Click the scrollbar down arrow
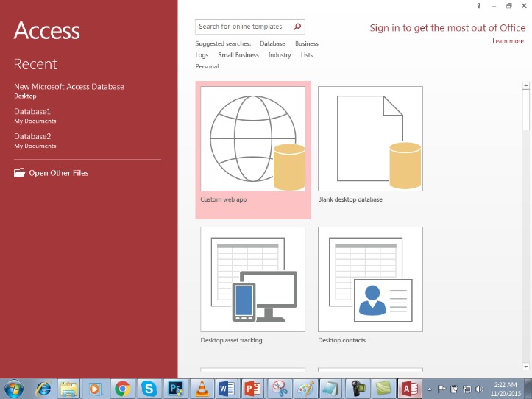532x399 pixels. pyautogui.click(x=525, y=367)
